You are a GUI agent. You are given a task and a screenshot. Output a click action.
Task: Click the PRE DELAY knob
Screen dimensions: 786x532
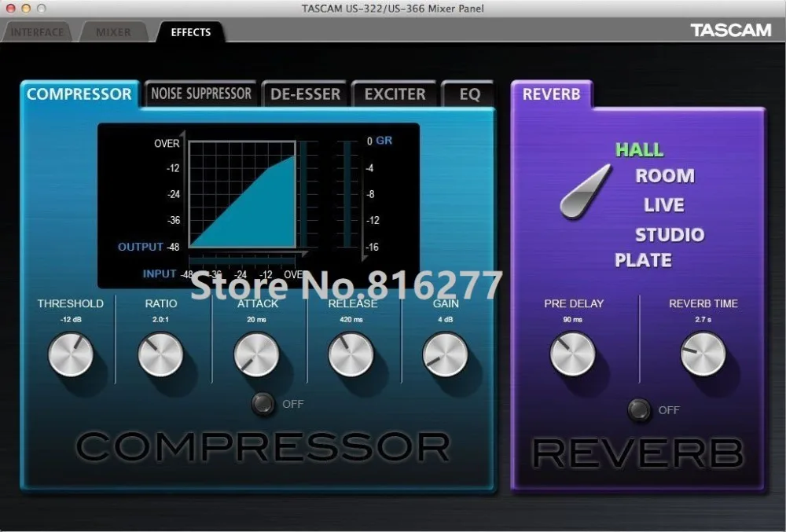572,354
